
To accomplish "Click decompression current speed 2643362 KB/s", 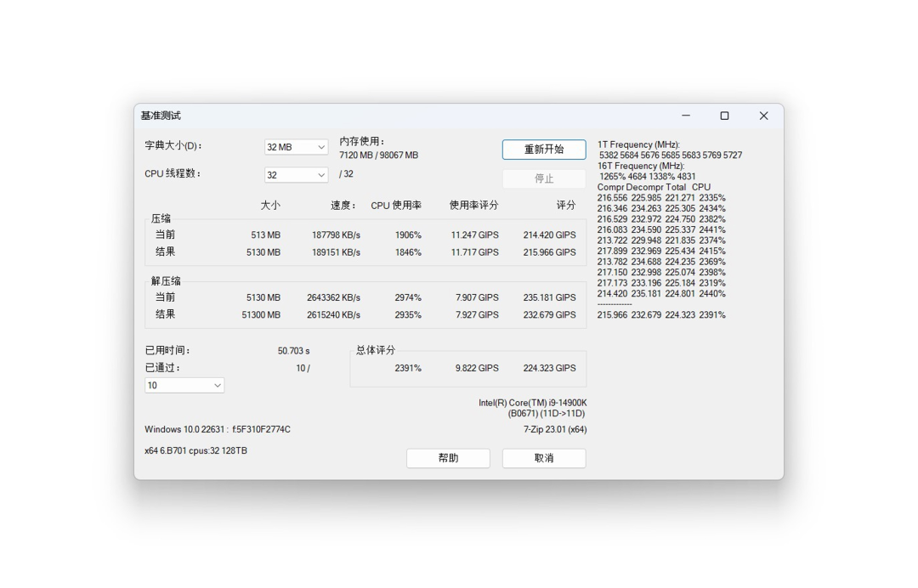I will (x=334, y=297).
